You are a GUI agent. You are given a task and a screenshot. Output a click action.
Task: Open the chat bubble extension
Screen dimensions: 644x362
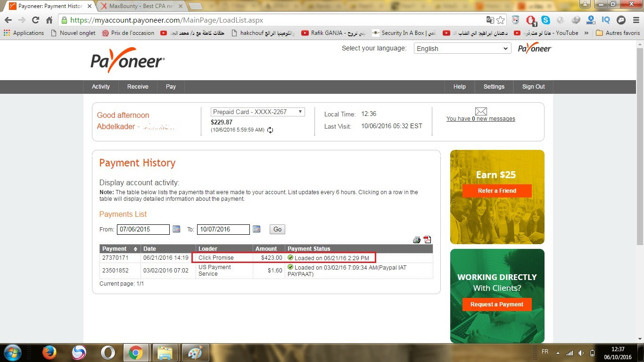[x=621, y=20]
